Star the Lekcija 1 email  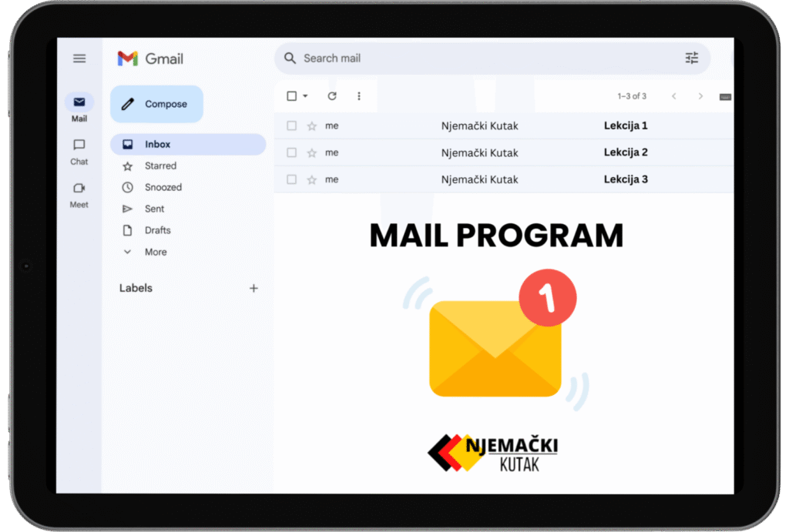pos(312,126)
